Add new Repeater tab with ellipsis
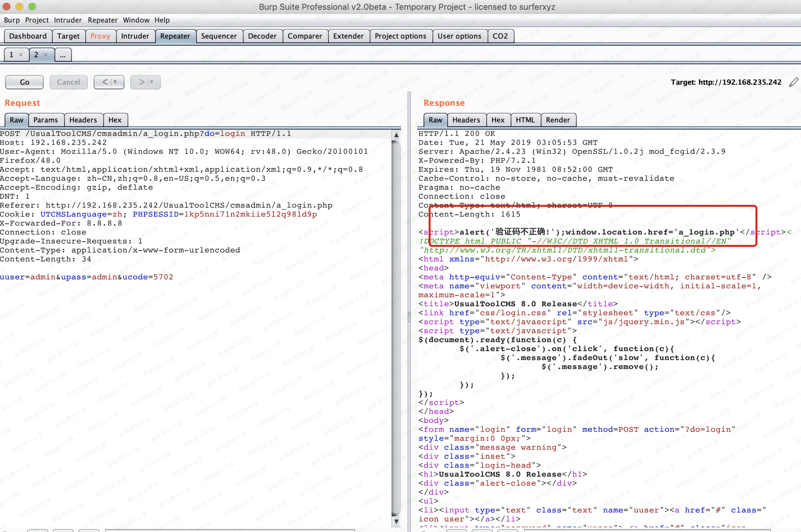 click(63, 55)
